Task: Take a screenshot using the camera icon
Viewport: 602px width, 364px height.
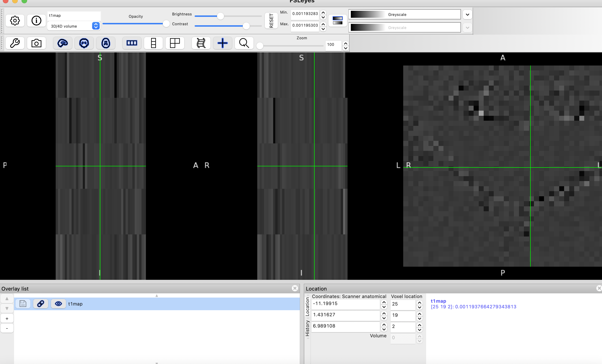Action: tap(36, 43)
